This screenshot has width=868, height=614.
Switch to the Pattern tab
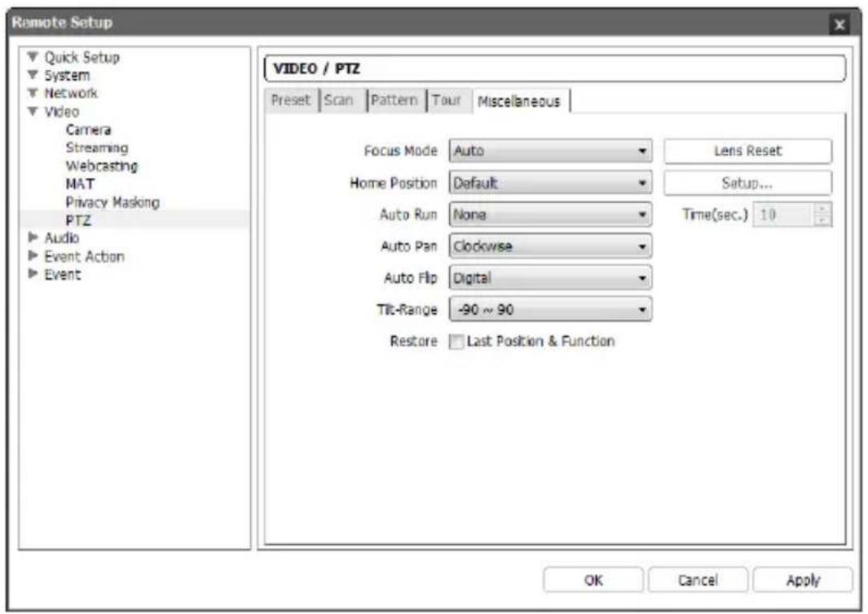(395, 101)
